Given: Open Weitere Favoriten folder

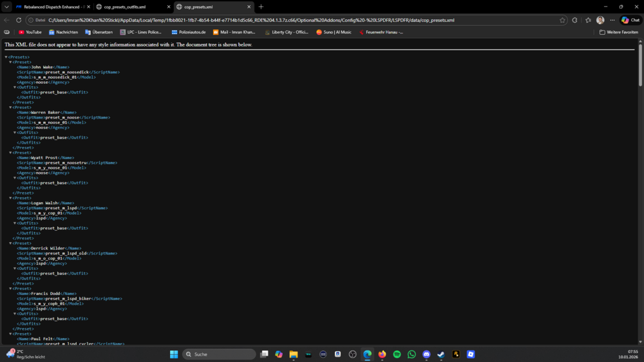Looking at the screenshot, I should [618, 32].
